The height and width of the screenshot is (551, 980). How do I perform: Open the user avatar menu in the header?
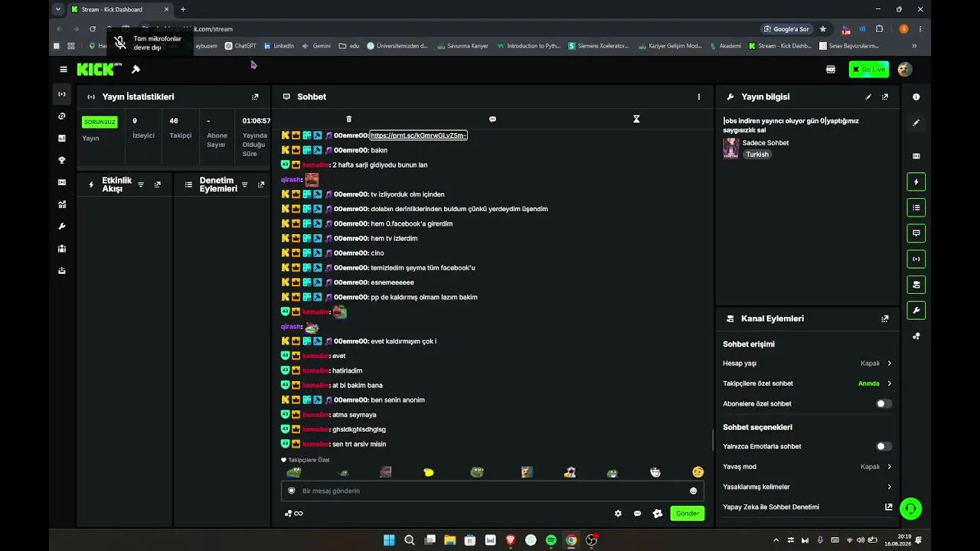[x=905, y=70]
